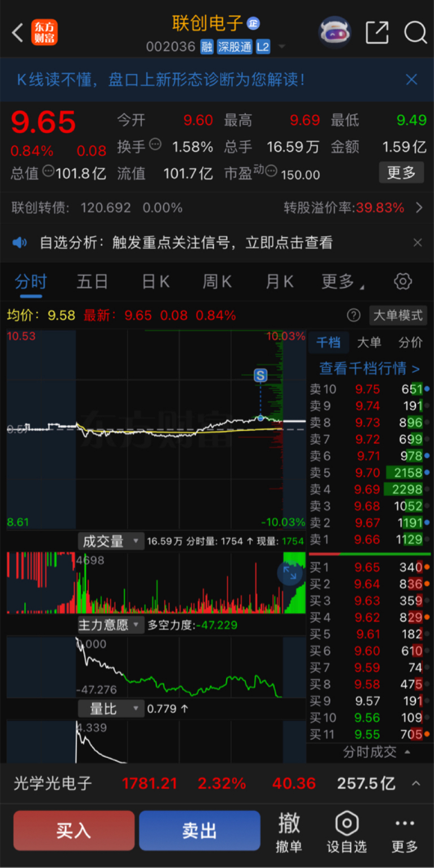
Task: Expand the 更多 chart periods dropdown
Action: click(x=342, y=281)
